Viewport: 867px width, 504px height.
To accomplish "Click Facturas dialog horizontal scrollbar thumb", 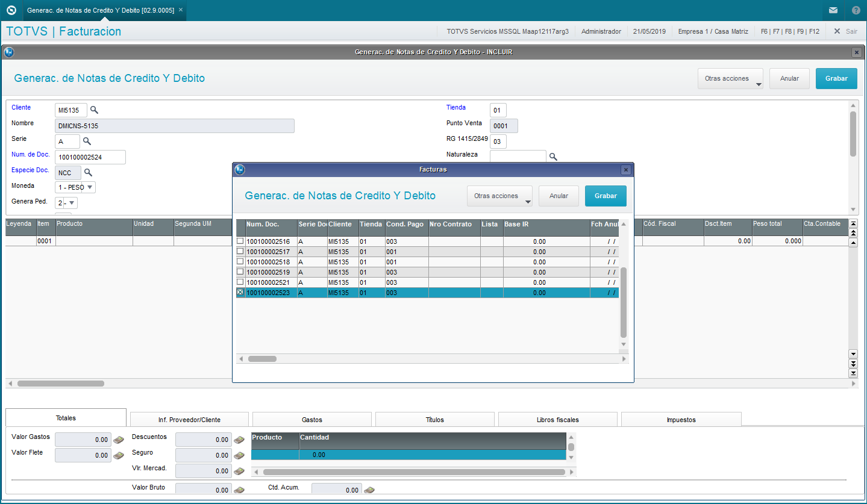I will pyautogui.click(x=262, y=359).
